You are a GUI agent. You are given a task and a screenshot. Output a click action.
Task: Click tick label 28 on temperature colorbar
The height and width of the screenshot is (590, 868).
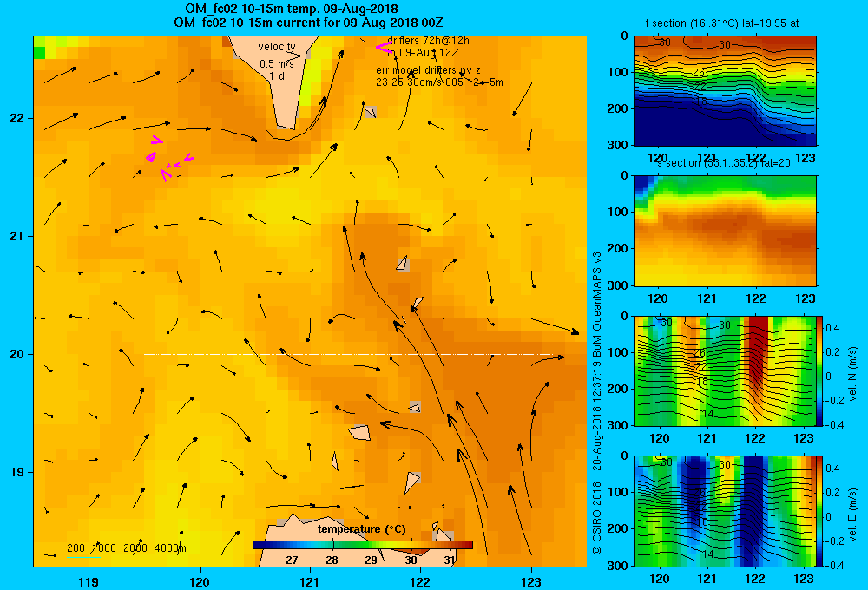(332, 560)
